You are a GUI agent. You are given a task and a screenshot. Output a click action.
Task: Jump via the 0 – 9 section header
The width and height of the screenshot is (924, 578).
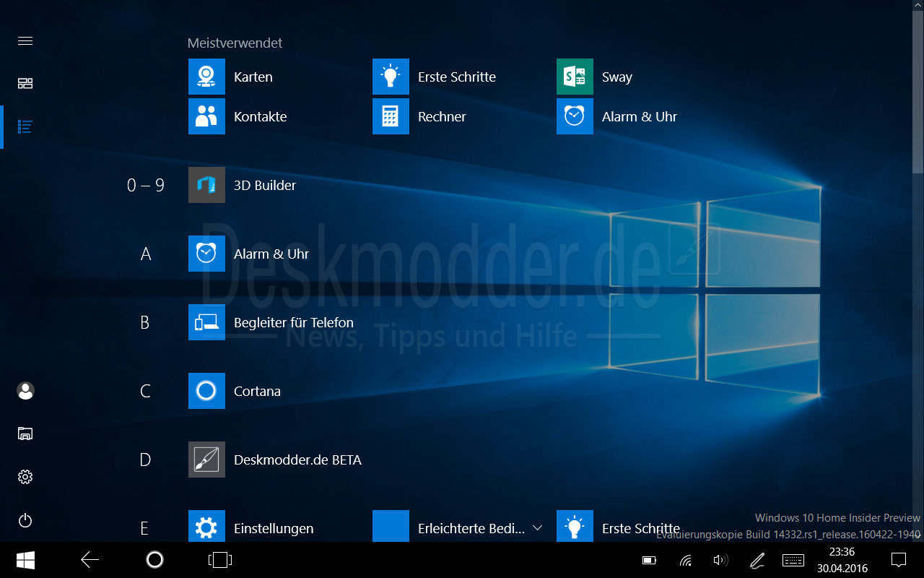point(145,185)
